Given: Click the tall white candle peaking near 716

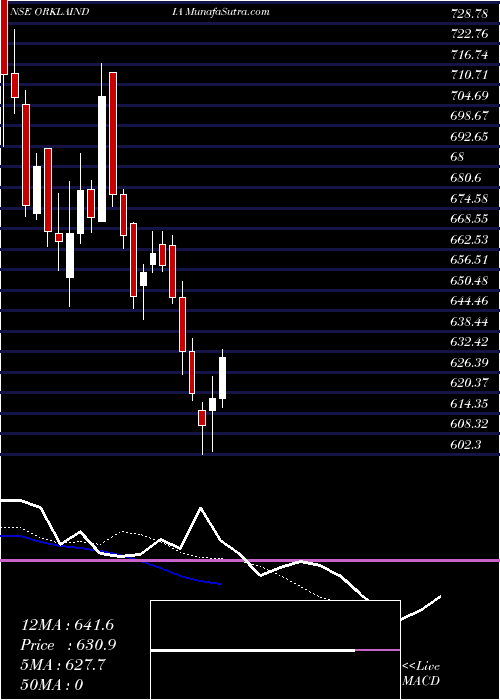Looking at the screenshot, I should (102, 158).
